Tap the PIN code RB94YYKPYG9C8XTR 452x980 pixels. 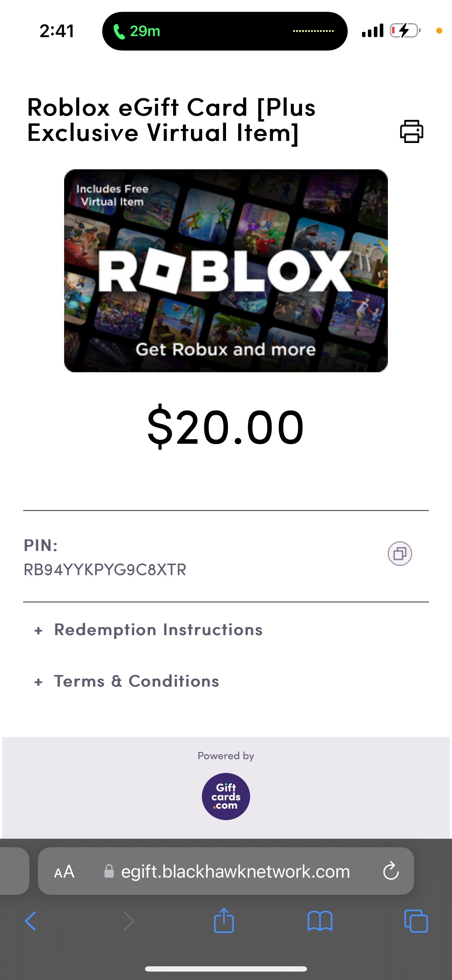[x=105, y=570]
